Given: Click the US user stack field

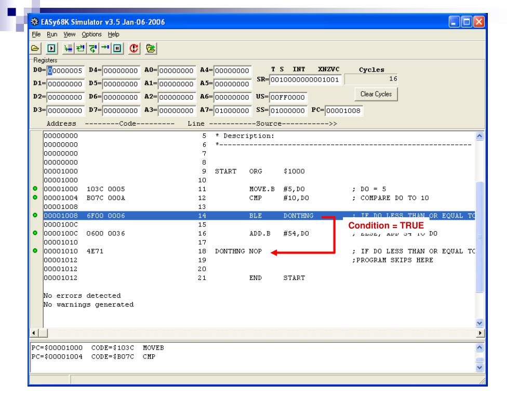Looking at the screenshot, I should click(x=288, y=97).
